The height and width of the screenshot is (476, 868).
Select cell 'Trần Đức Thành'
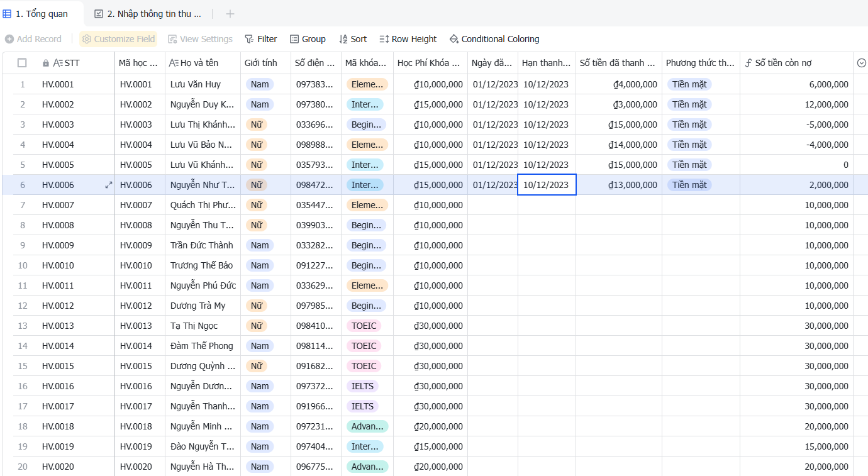click(x=203, y=245)
